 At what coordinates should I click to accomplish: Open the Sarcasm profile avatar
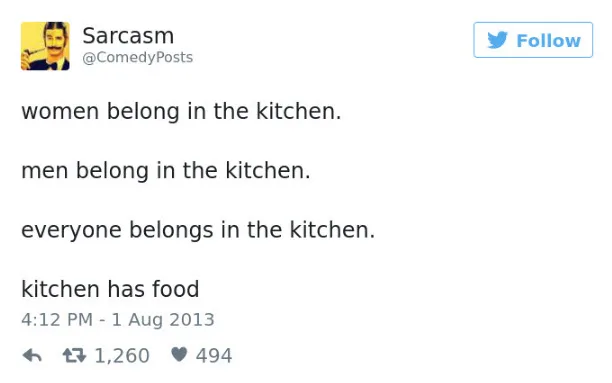[x=45, y=46]
